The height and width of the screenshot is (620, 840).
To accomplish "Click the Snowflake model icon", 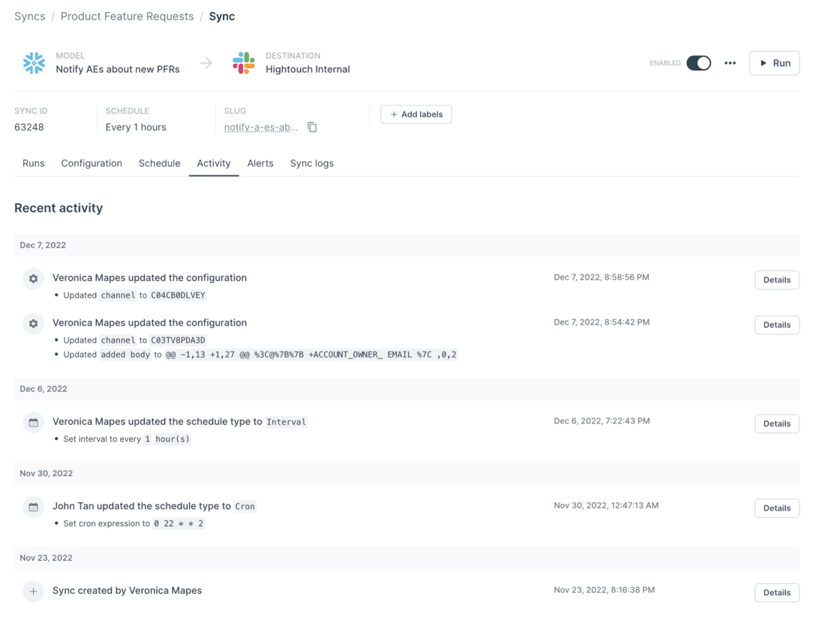I will [x=34, y=63].
